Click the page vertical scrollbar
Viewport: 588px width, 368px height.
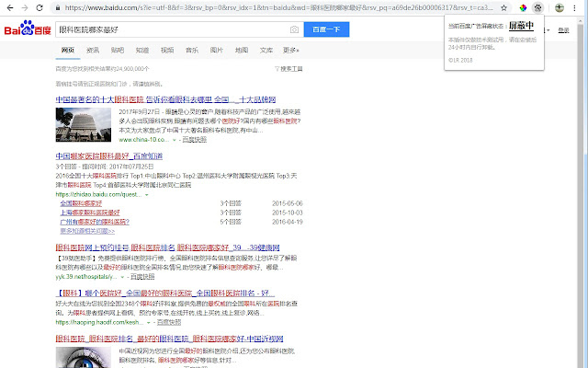(581, 191)
